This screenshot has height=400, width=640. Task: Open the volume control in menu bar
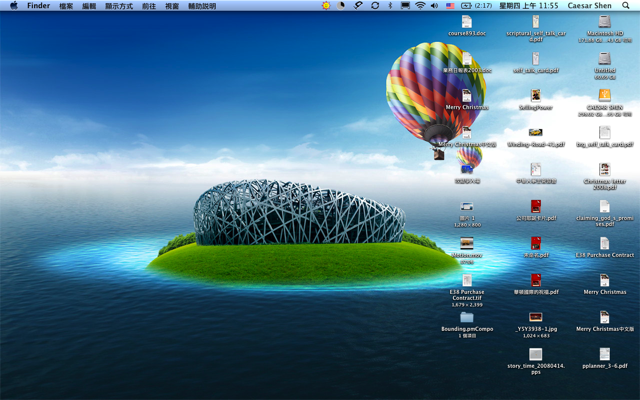tap(435, 5)
